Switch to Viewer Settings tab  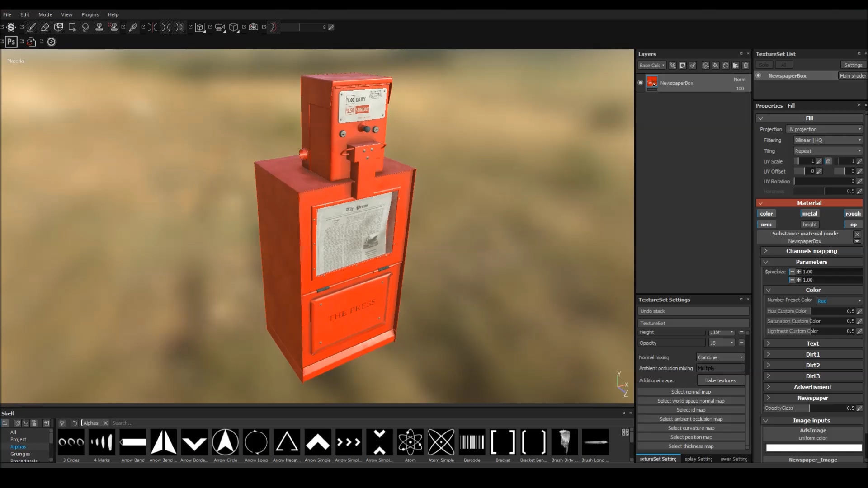pyautogui.click(x=733, y=459)
